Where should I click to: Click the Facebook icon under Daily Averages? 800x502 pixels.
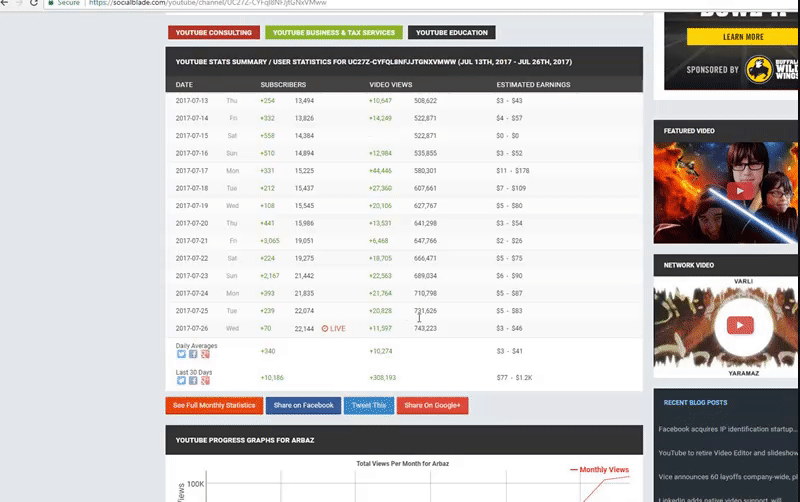tap(193, 354)
